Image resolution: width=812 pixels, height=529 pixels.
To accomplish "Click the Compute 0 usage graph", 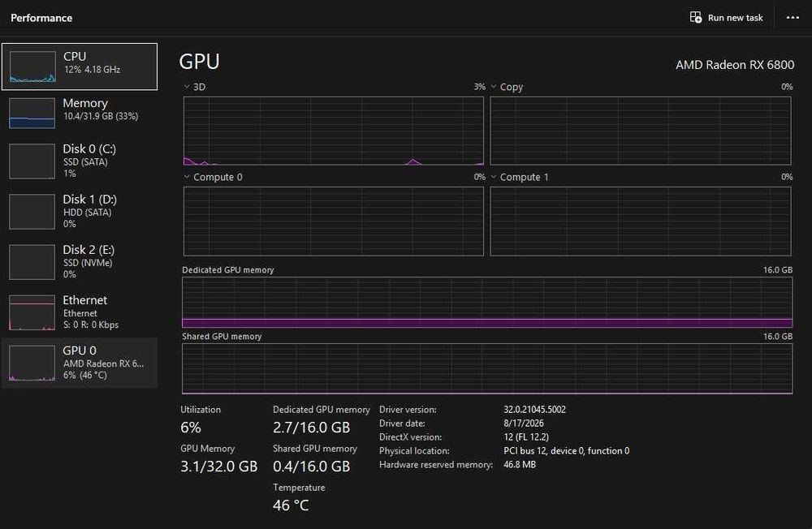I will coord(334,221).
